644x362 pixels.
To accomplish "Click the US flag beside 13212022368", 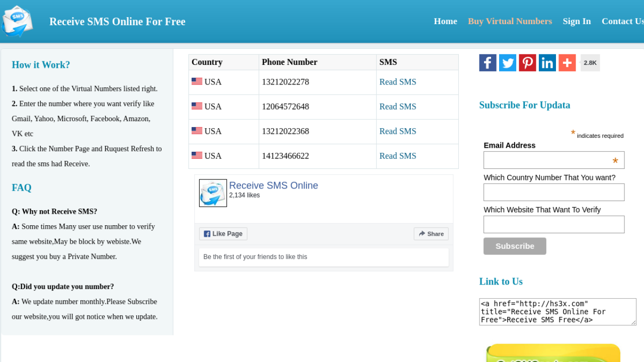I will (197, 131).
